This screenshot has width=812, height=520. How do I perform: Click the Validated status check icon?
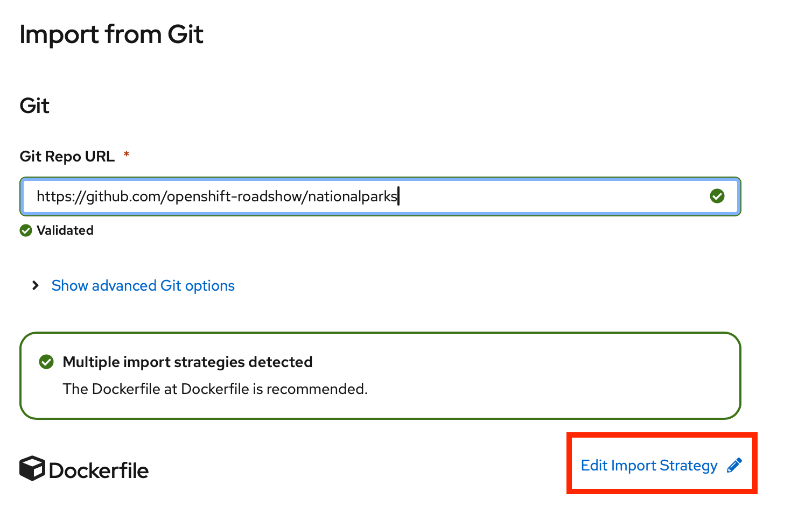pyautogui.click(x=26, y=231)
